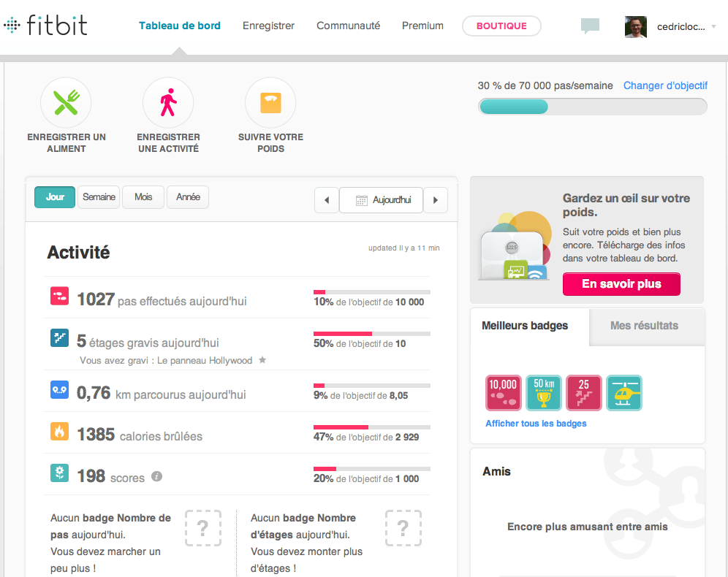Open the helicopter badge
Image resolution: width=728 pixels, height=577 pixels.
click(624, 393)
